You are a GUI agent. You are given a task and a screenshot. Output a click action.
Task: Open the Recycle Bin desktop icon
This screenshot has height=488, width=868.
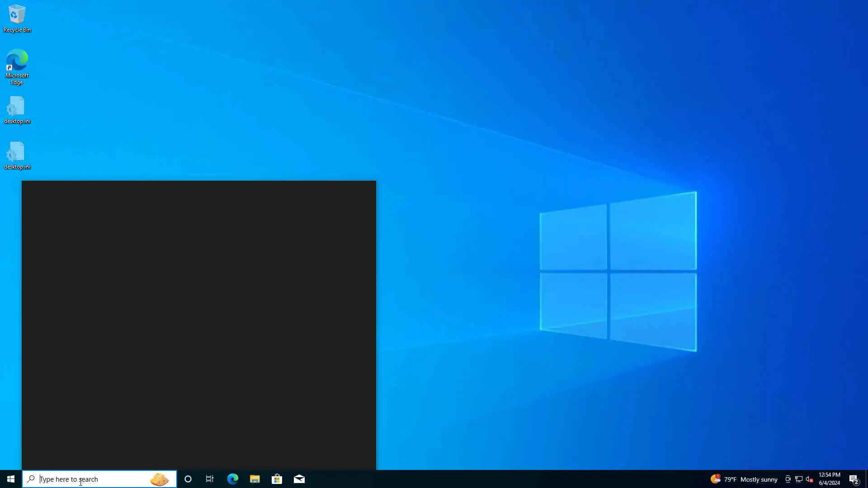(17, 18)
